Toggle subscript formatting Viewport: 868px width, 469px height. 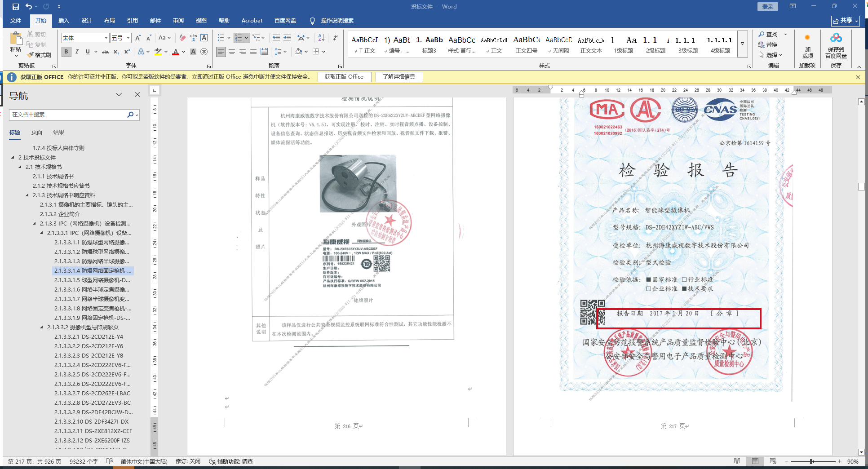point(116,52)
